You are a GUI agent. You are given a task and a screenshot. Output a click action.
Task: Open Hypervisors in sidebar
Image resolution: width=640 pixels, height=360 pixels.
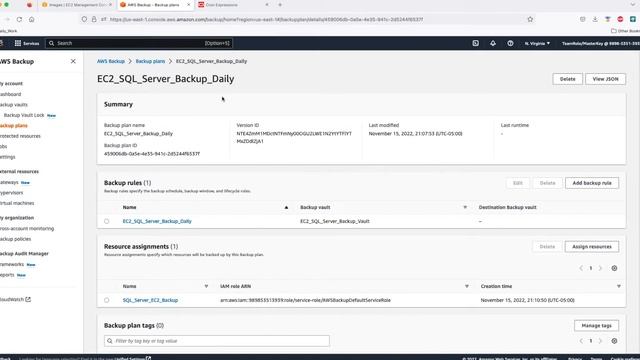[x=11, y=193]
